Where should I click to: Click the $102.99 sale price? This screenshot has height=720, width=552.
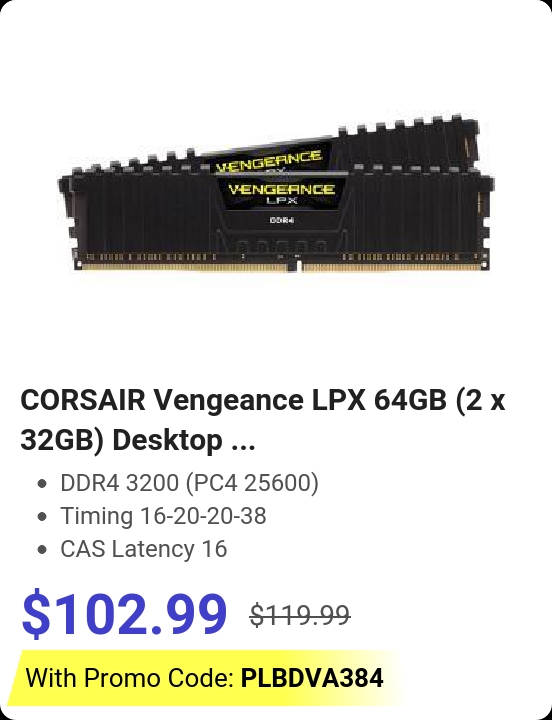(x=124, y=614)
